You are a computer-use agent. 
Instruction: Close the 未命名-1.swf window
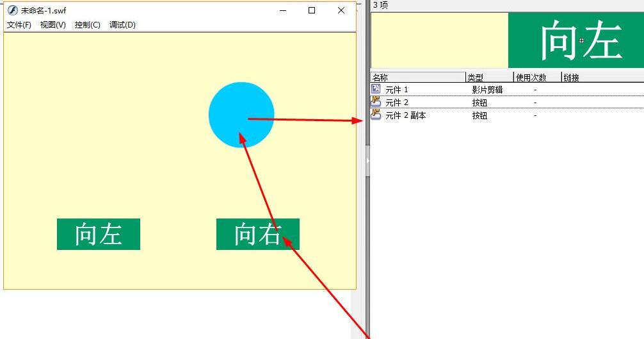click(x=341, y=10)
